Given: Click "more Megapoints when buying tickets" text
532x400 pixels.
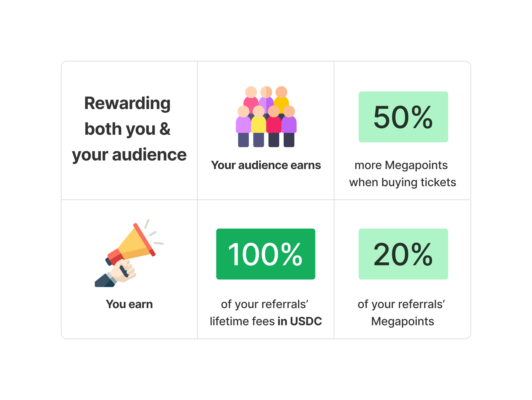Looking at the screenshot, I should 402,174.
